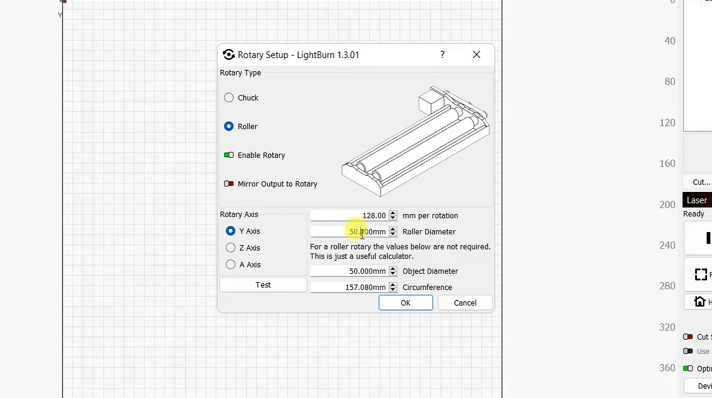The height and width of the screenshot is (398, 712).
Task: Click the 'Rotary Type' heading
Action: pyautogui.click(x=240, y=73)
